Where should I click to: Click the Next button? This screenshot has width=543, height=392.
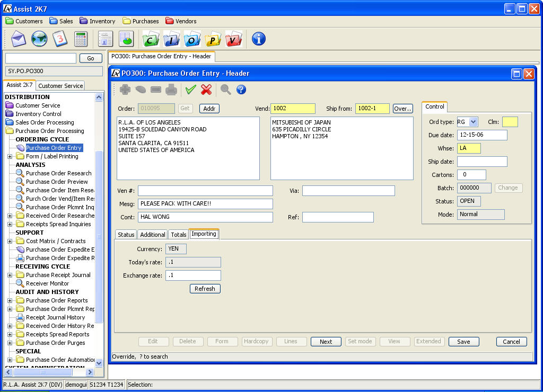pos(326,342)
